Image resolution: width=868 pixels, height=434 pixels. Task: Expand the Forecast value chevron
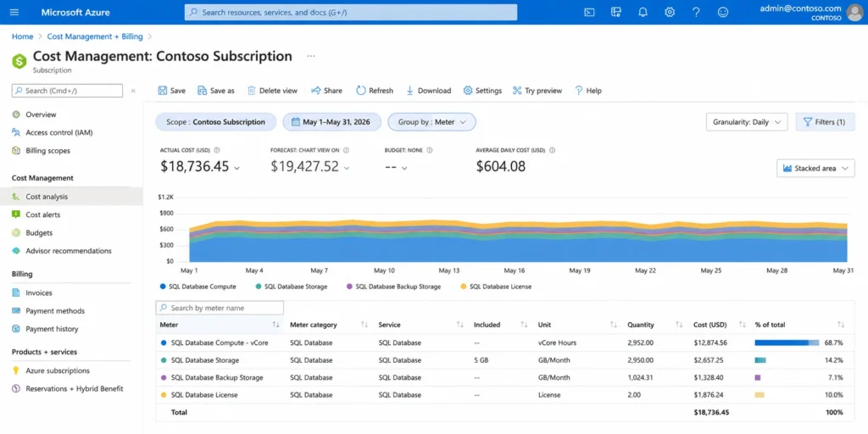[x=347, y=168]
